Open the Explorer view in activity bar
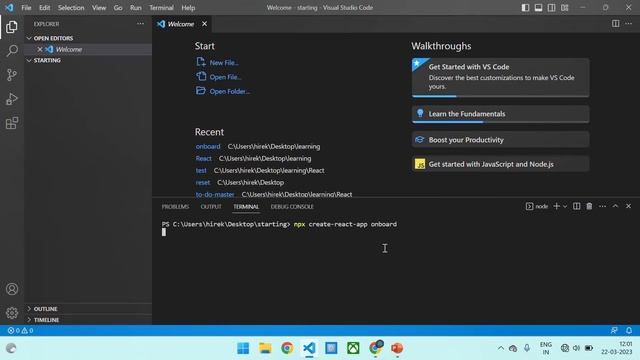Image resolution: width=640 pixels, height=360 pixels. click(12, 27)
